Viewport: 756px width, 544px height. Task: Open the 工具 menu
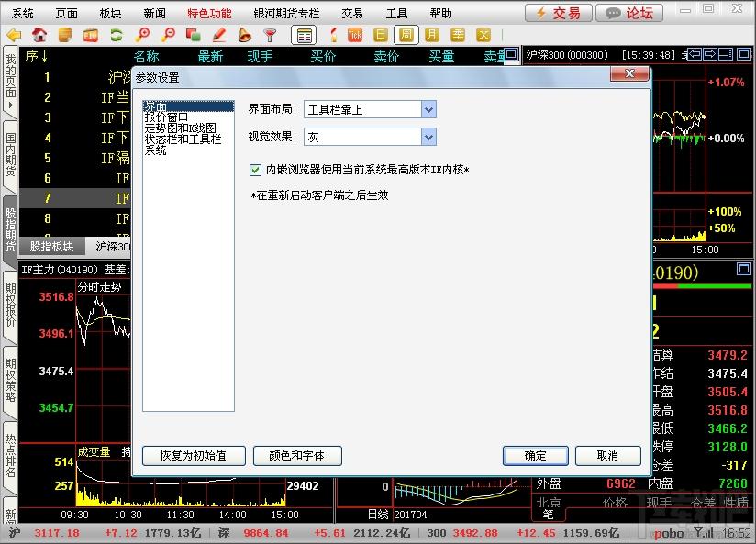point(396,14)
